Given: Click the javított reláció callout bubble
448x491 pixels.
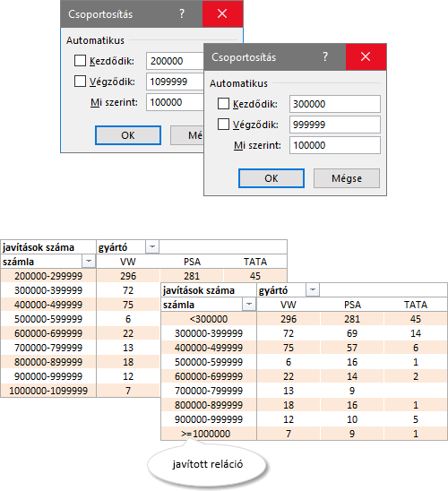Looking at the screenshot, I should (x=207, y=464).
